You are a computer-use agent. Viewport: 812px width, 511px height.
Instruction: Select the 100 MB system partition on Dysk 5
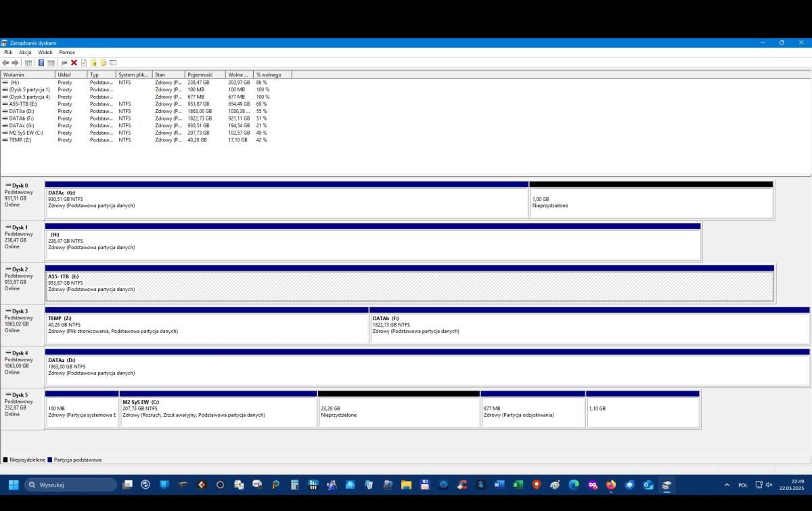[82, 409]
